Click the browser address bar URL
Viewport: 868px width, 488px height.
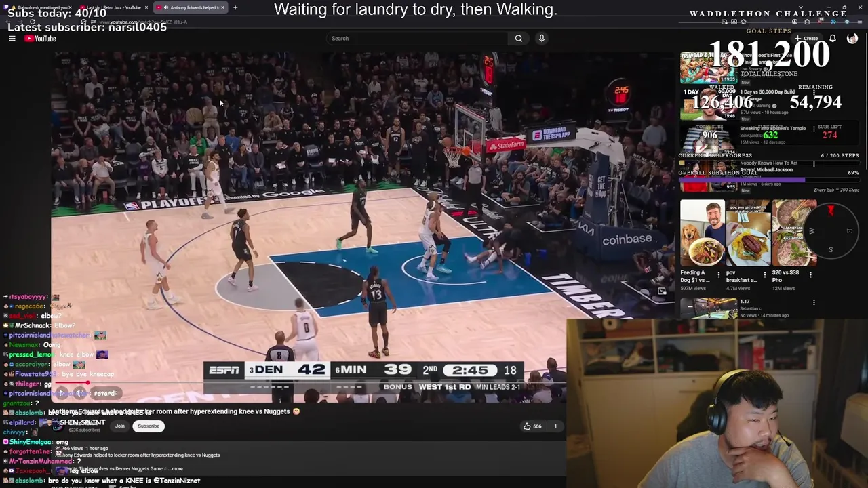click(142, 22)
